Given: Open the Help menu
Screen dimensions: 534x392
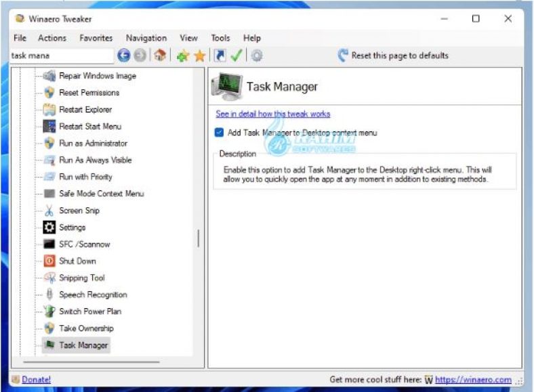Looking at the screenshot, I should coord(252,38).
